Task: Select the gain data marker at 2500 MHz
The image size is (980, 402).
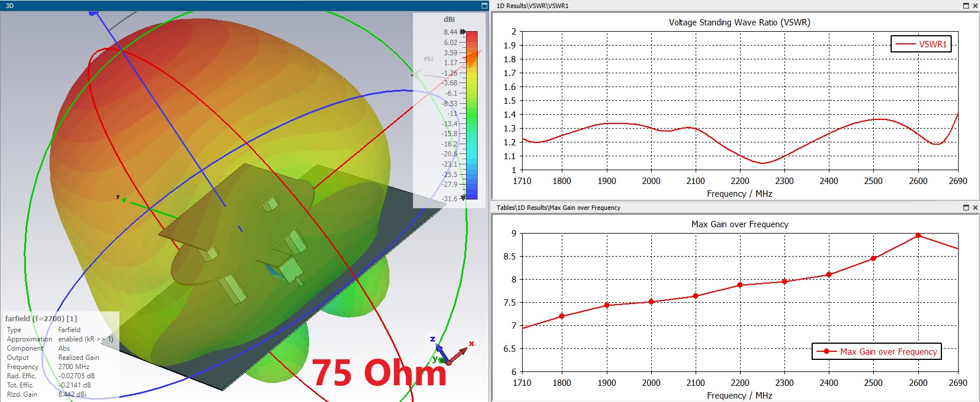Action: coord(873,258)
